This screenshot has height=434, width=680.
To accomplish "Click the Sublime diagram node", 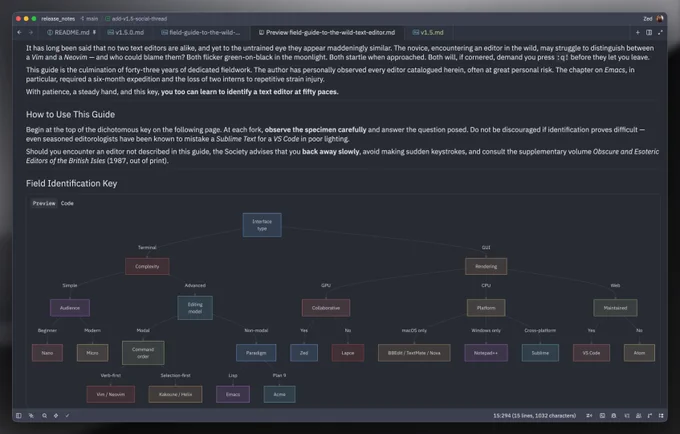I will point(540,353).
